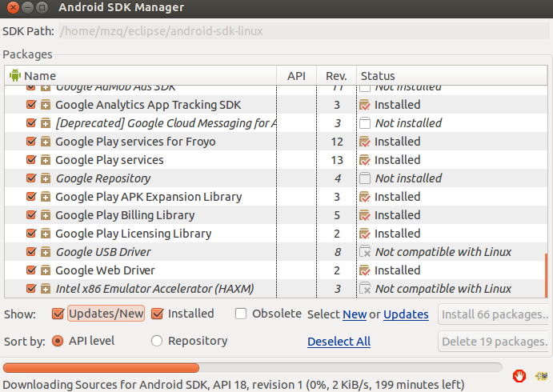Click the incompatible status icon for Intel HAXM
This screenshot has height=392, width=553.
tap(365, 289)
